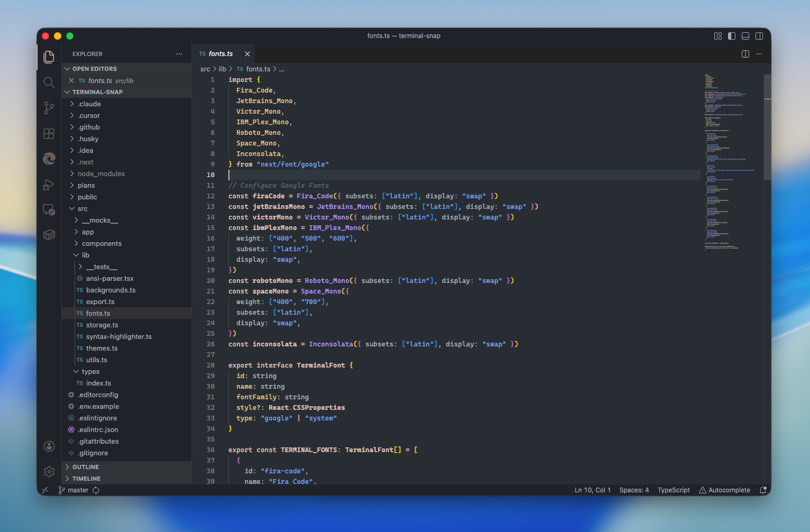Open the Explorer view in activity bar

pyautogui.click(x=49, y=57)
